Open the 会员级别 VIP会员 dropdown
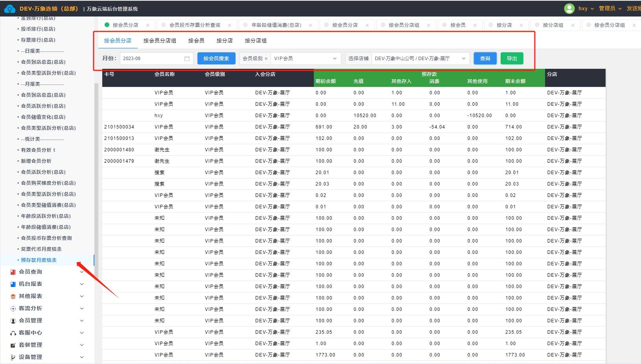 (306, 59)
